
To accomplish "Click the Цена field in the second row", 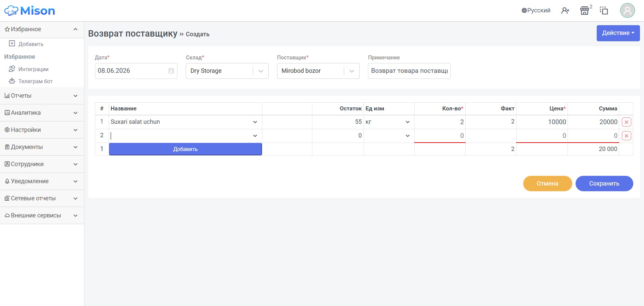I will pyautogui.click(x=542, y=136).
